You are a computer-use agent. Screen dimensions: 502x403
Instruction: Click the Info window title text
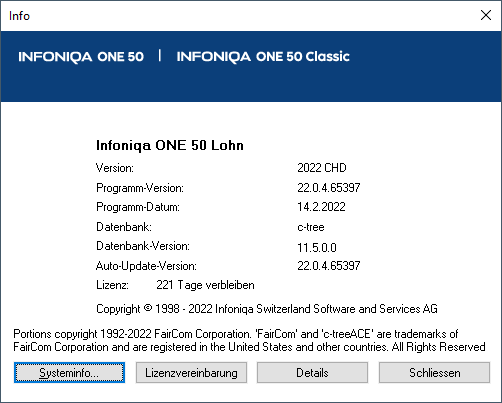click(19, 16)
